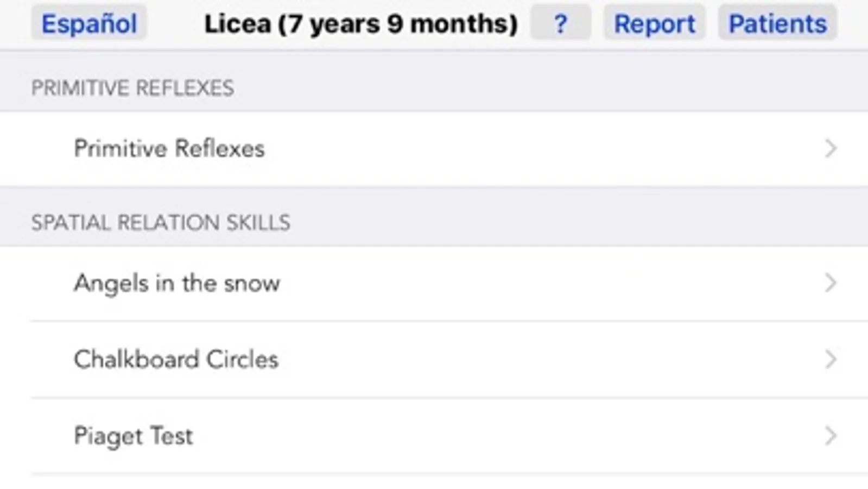Open the Report view

[x=654, y=23]
